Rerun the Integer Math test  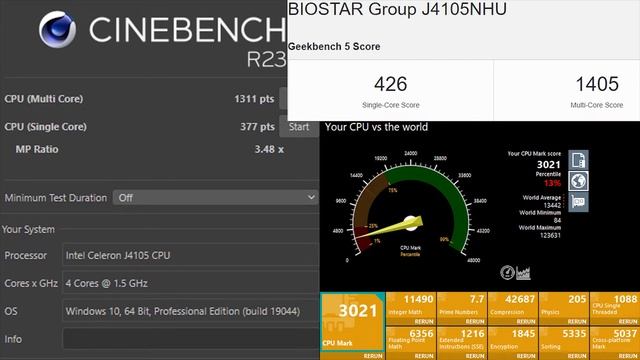pos(424,322)
